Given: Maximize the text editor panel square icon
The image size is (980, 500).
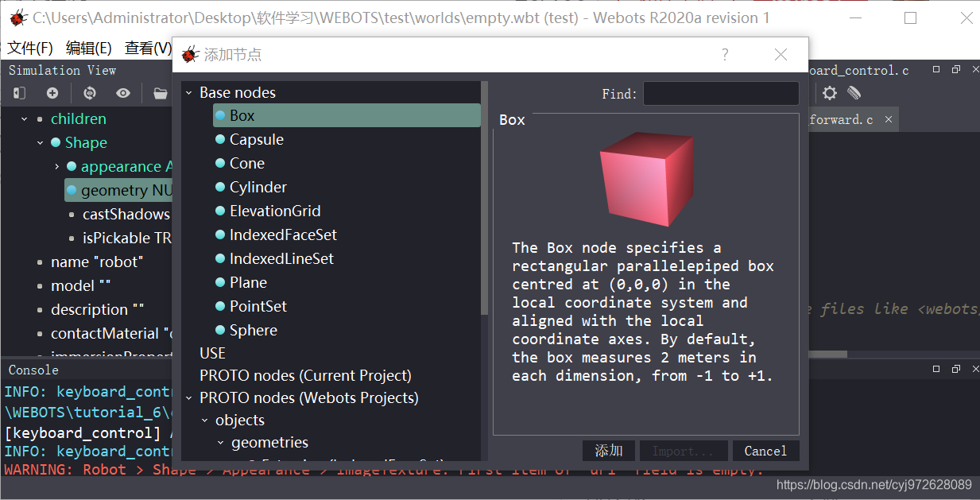Looking at the screenshot, I should tap(936, 70).
